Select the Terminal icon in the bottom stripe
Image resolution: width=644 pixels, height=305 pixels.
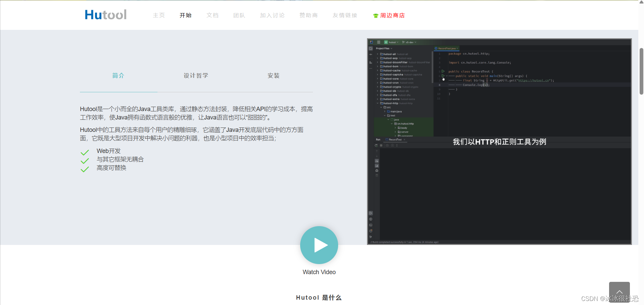click(371, 225)
